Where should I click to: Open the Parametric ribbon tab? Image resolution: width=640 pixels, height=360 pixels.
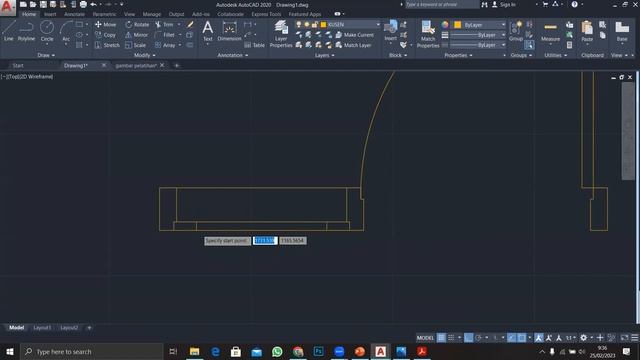click(x=104, y=14)
